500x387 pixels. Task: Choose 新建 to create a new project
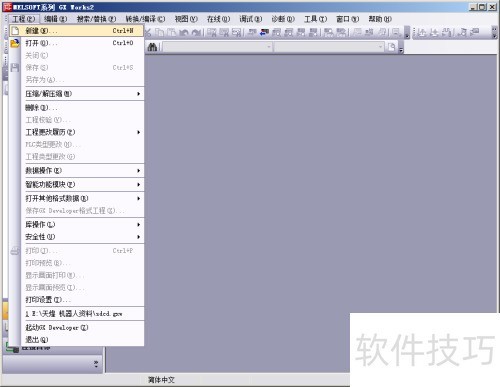(x=77, y=31)
